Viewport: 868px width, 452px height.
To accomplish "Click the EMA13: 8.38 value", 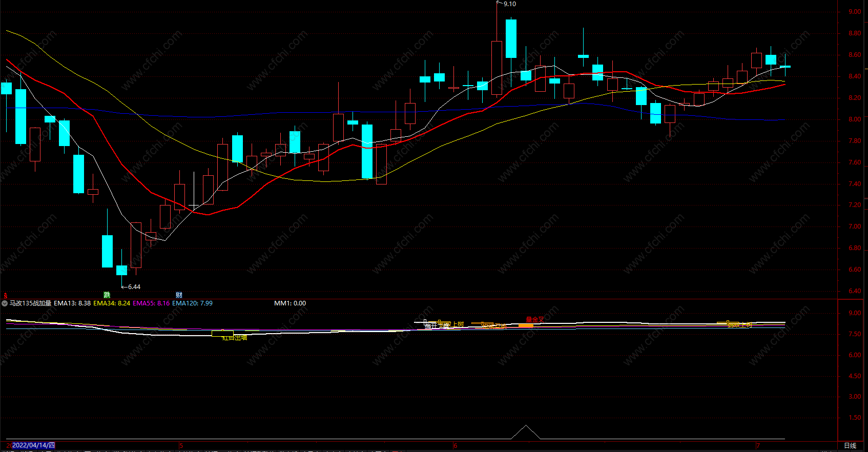I will pos(72,303).
